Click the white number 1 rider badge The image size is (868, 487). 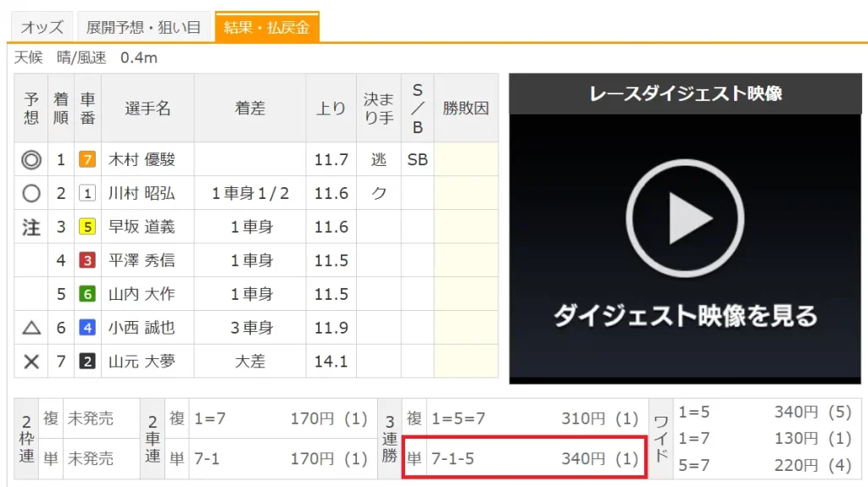(x=87, y=193)
